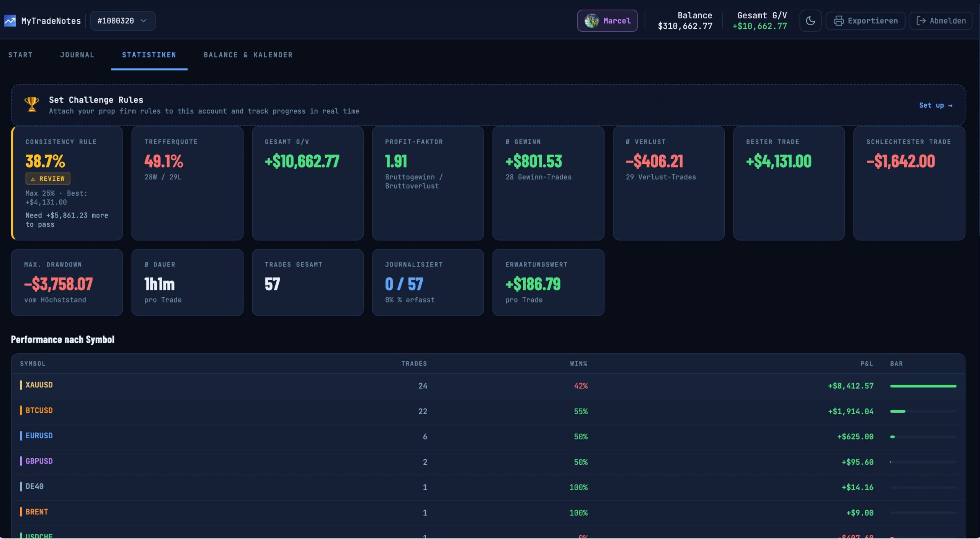Click the Abmelden button
The image size is (980, 539).
pos(941,21)
